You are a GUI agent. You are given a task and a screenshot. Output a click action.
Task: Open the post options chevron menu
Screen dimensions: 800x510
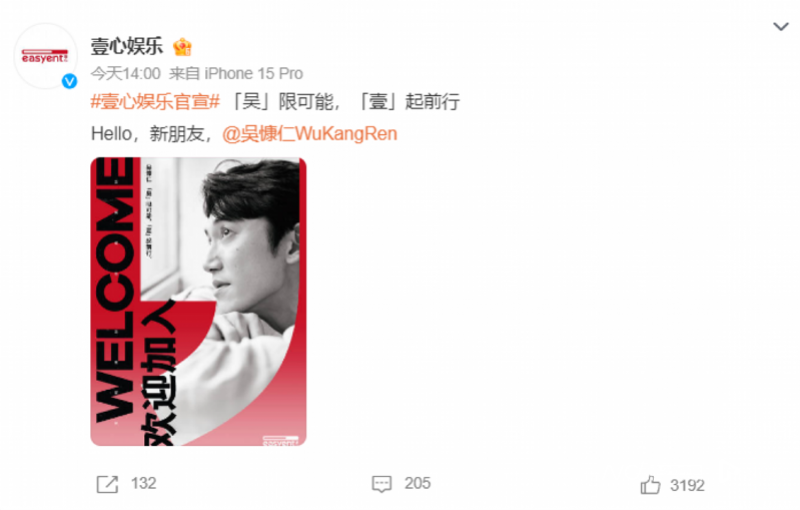coord(781,27)
